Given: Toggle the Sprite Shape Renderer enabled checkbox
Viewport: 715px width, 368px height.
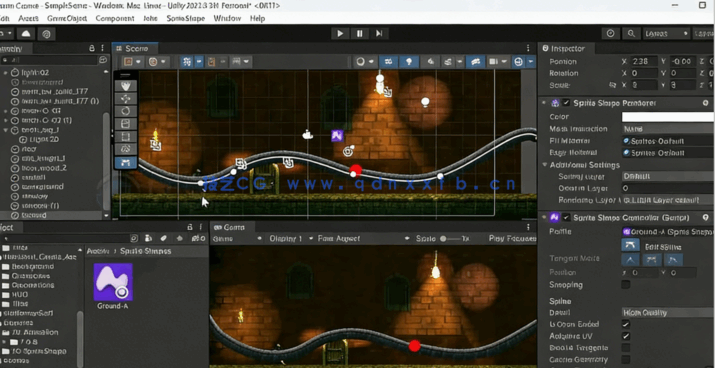Looking at the screenshot, I should (566, 103).
